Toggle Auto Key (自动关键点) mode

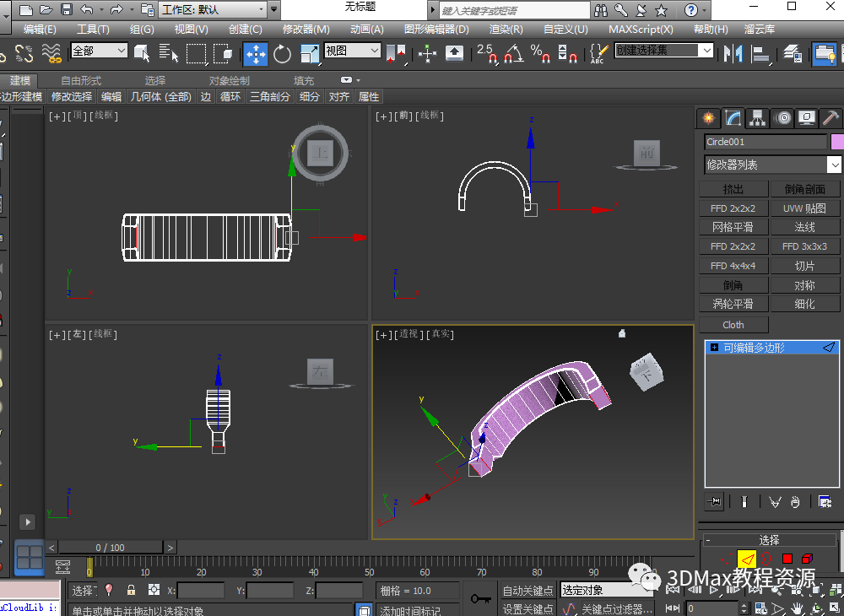pos(527,591)
